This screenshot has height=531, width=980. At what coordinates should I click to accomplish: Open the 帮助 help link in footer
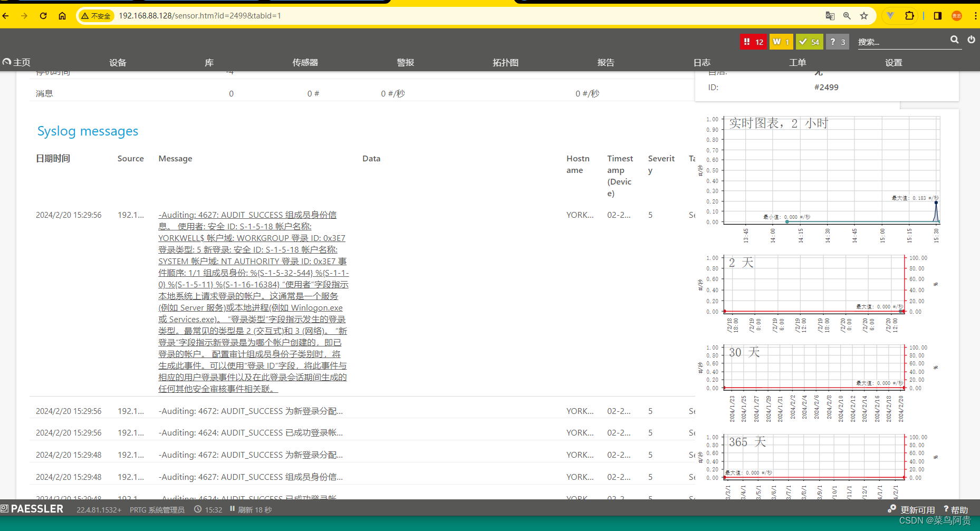(956, 509)
